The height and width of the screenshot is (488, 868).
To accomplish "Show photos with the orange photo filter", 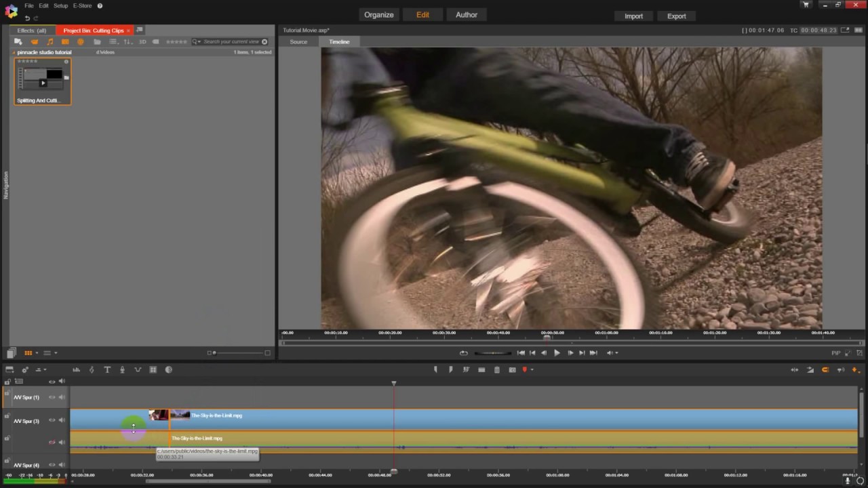I will coord(65,42).
